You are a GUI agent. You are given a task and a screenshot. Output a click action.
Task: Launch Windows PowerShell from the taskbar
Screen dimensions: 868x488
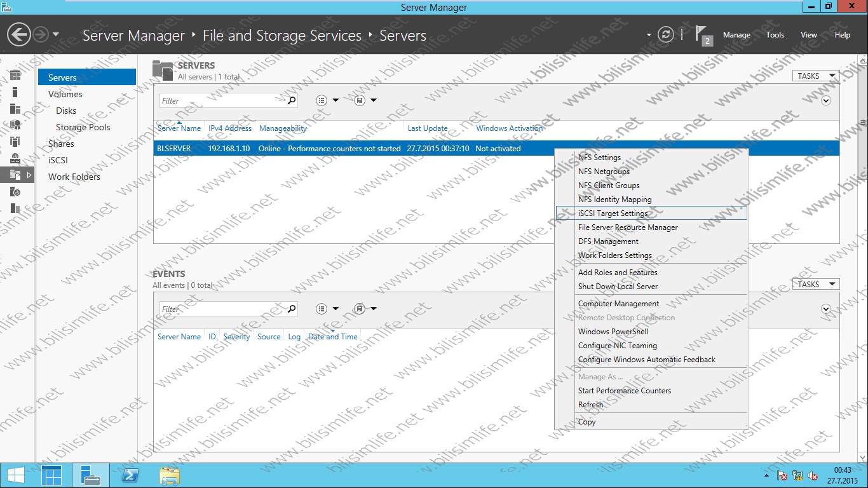tap(130, 475)
